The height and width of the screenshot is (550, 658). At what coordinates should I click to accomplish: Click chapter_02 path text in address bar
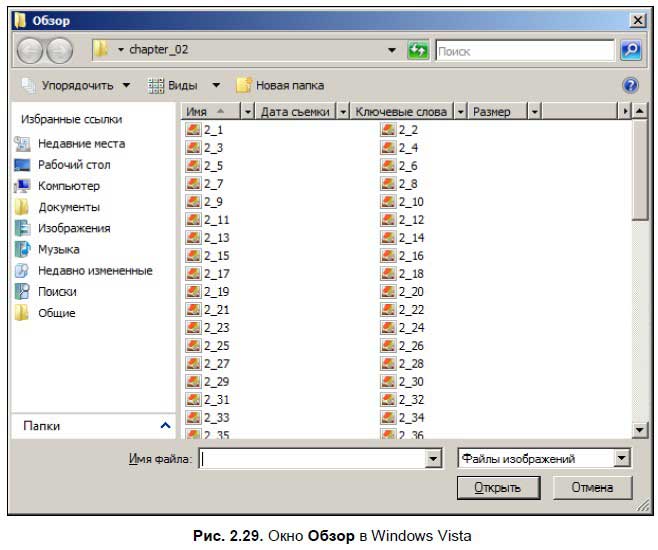point(159,50)
